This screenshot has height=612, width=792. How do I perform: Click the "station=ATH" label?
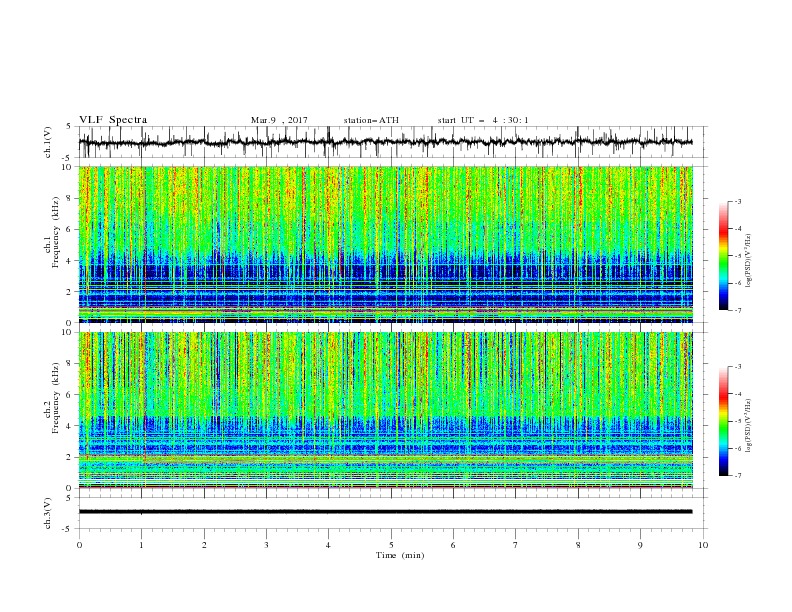point(371,120)
